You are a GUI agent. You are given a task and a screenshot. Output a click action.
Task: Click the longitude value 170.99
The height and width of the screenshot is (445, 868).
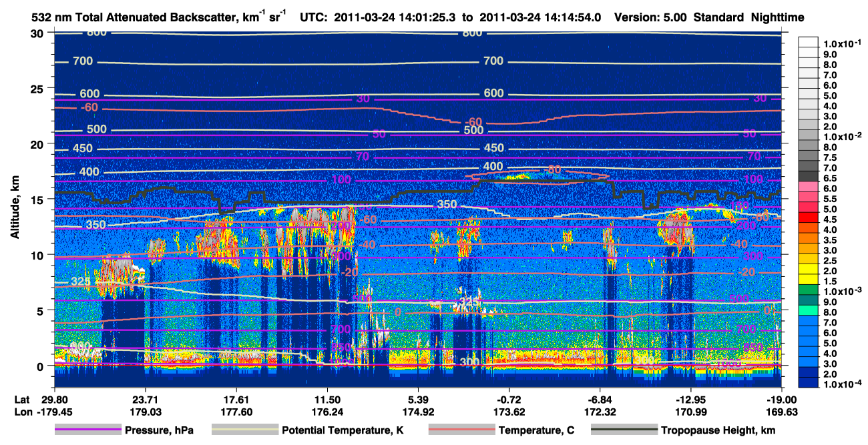pyautogui.click(x=690, y=411)
